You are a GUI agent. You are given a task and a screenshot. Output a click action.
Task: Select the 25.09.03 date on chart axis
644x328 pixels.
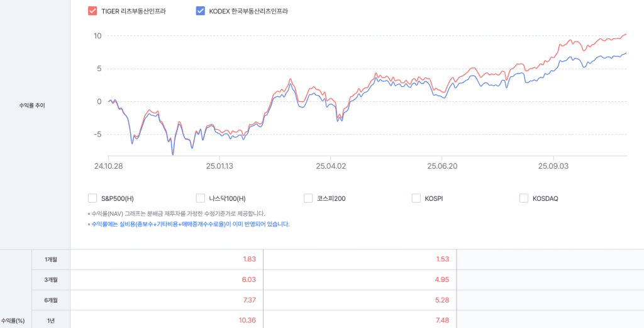553,166
